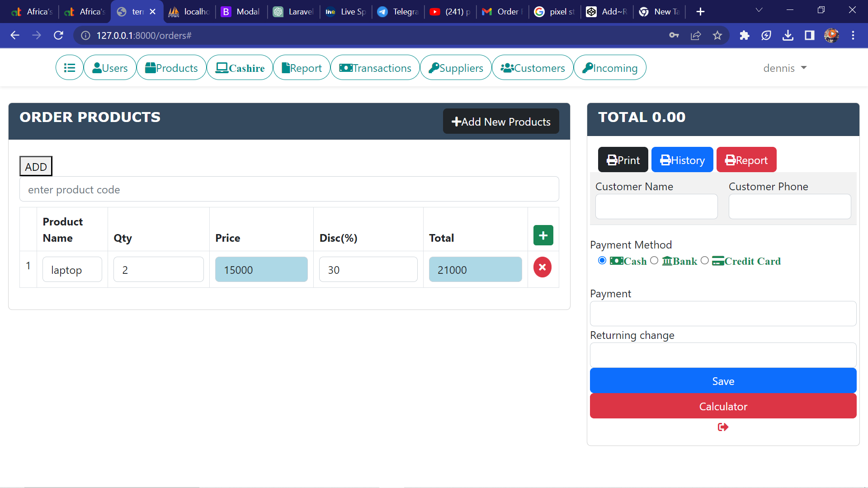Select Bank payment method
This screenshot has width=868, height=488.
click(654, 261)
